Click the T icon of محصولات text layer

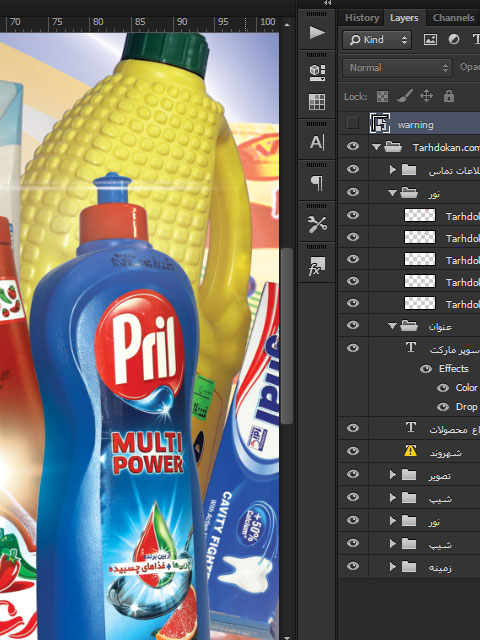411,427
